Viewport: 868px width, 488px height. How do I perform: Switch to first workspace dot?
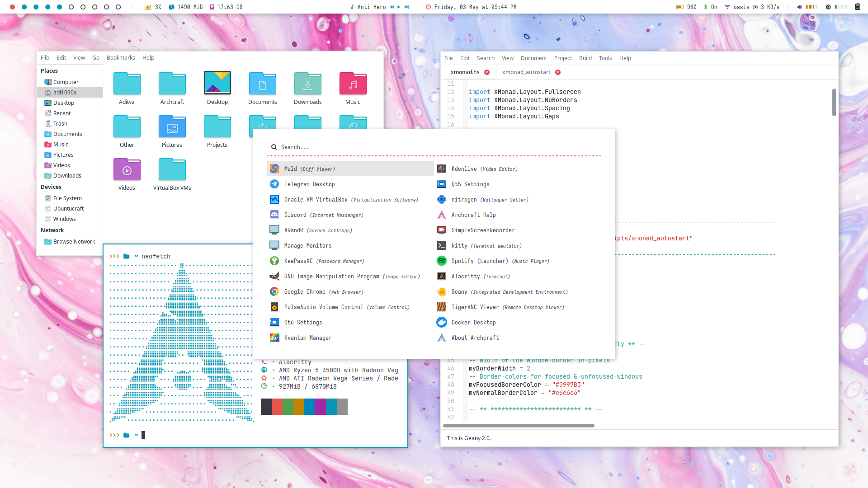tap(13, 7)
